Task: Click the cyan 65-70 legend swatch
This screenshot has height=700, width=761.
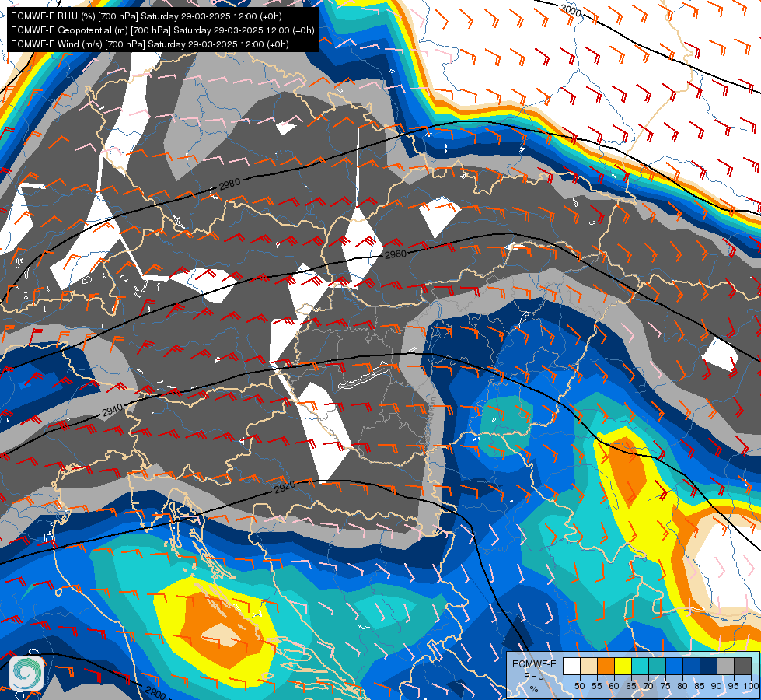Action: click(x=641, y=666)
